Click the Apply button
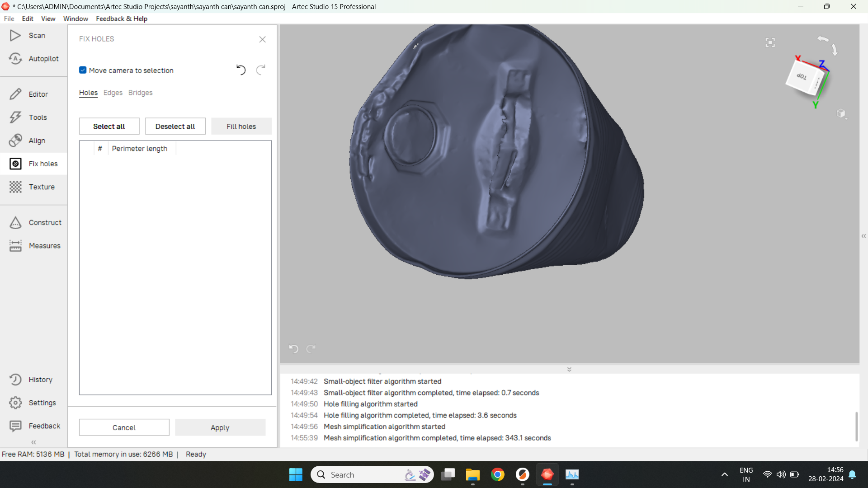The width and height of the screenshot is (868, 488). pyautogui.click(x=220, y=427)
